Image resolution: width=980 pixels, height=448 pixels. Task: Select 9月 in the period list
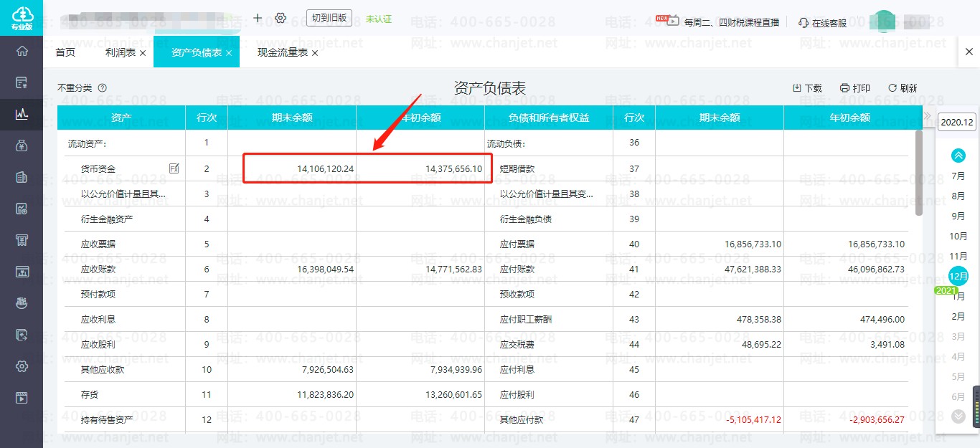(958, 216)
